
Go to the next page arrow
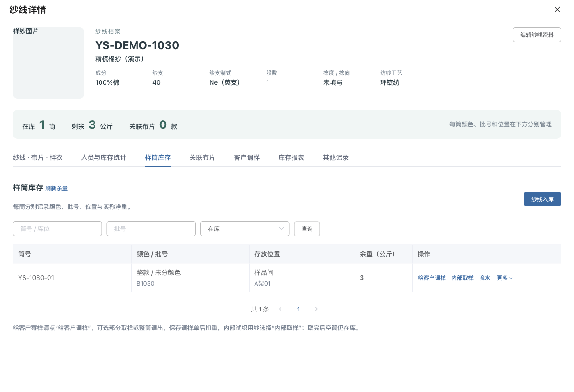316,309
